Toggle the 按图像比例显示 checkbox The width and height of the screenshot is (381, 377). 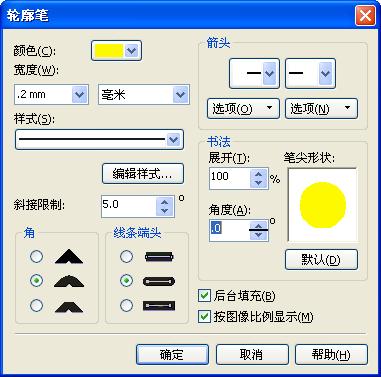pos(204,316)
